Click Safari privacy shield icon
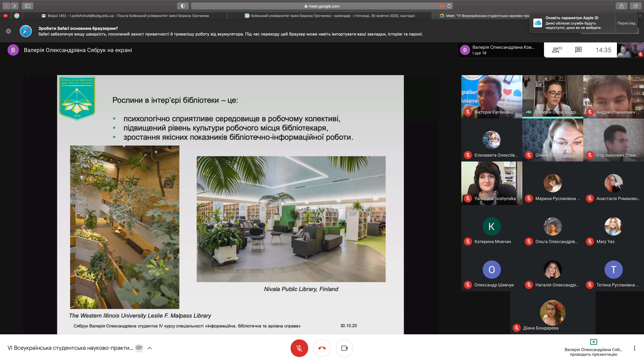 183,6
